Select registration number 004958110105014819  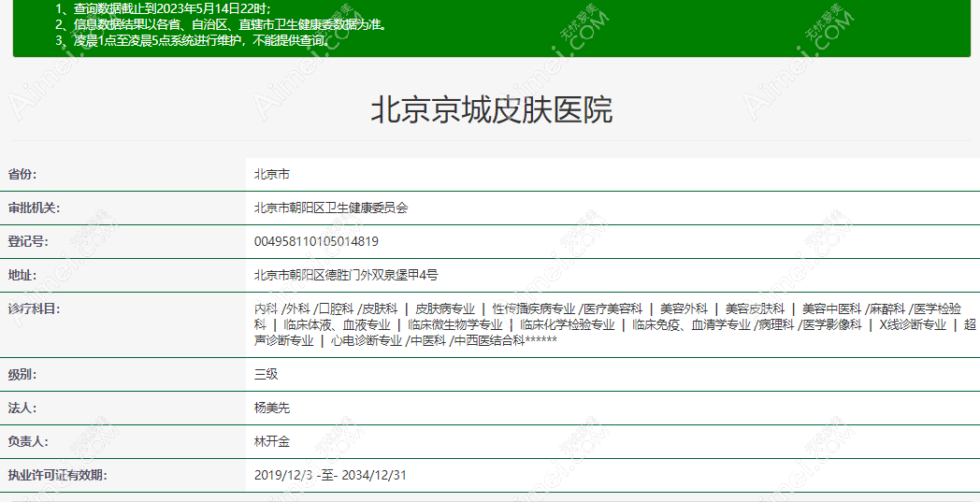click(x=316, y=241)
